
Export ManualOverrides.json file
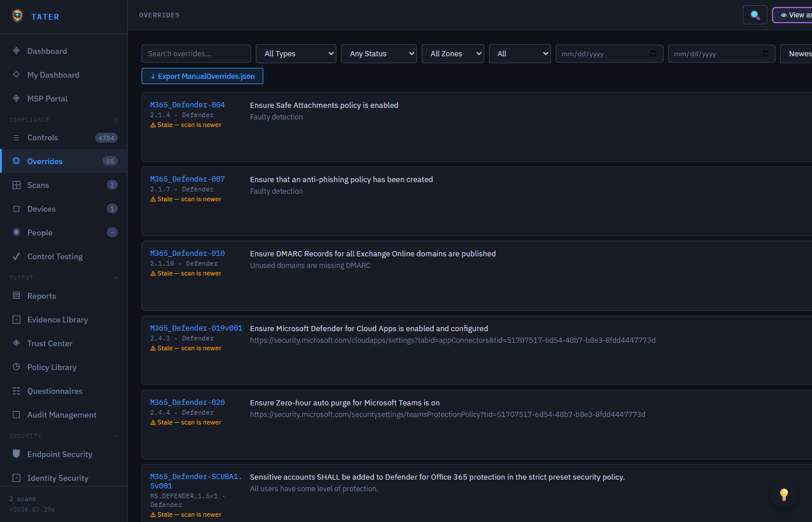(202, 76)
